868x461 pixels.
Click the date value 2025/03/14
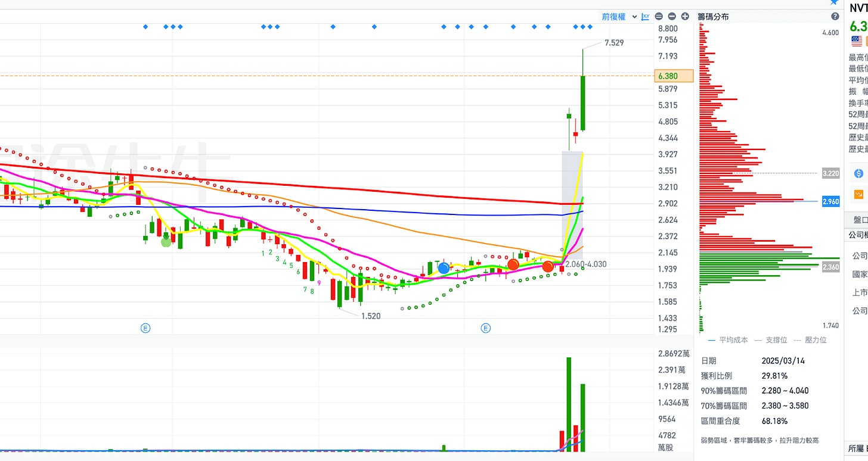tap(782, 361)
